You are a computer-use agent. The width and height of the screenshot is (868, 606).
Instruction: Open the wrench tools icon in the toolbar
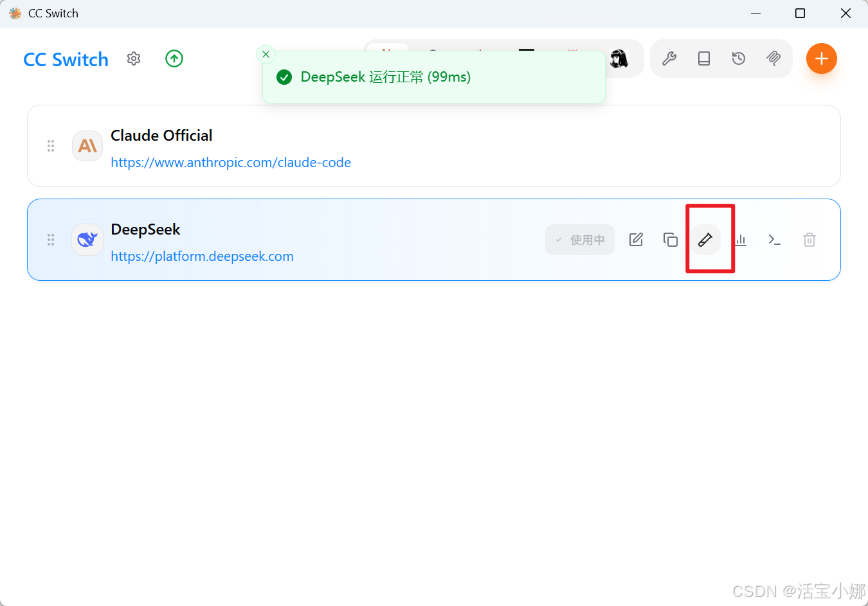[669, 58]
